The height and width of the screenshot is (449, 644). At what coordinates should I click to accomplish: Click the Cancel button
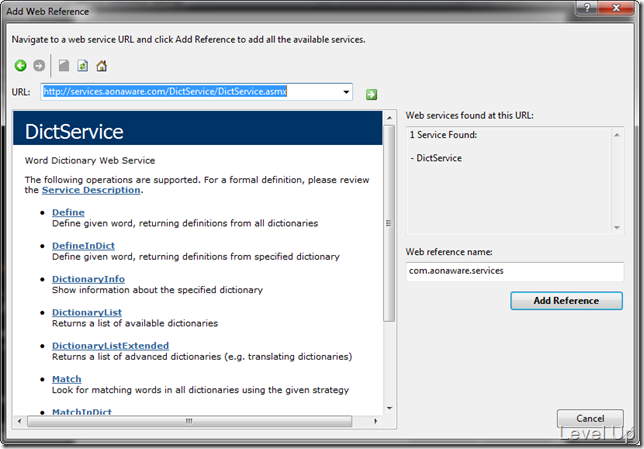tap(590, 418)
